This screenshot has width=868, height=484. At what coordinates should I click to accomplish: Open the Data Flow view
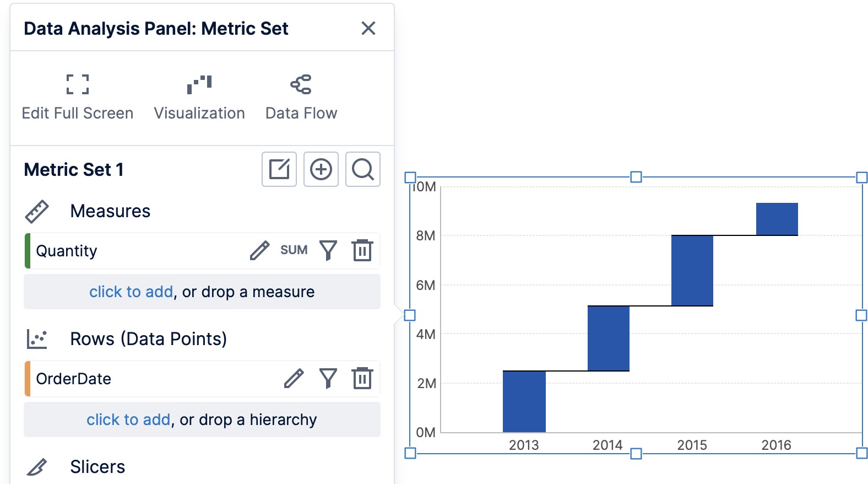coord(301,95)
